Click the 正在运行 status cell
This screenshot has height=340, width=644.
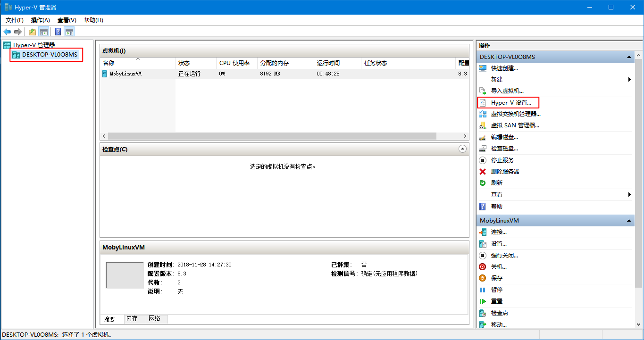click(x=189, y=74)
